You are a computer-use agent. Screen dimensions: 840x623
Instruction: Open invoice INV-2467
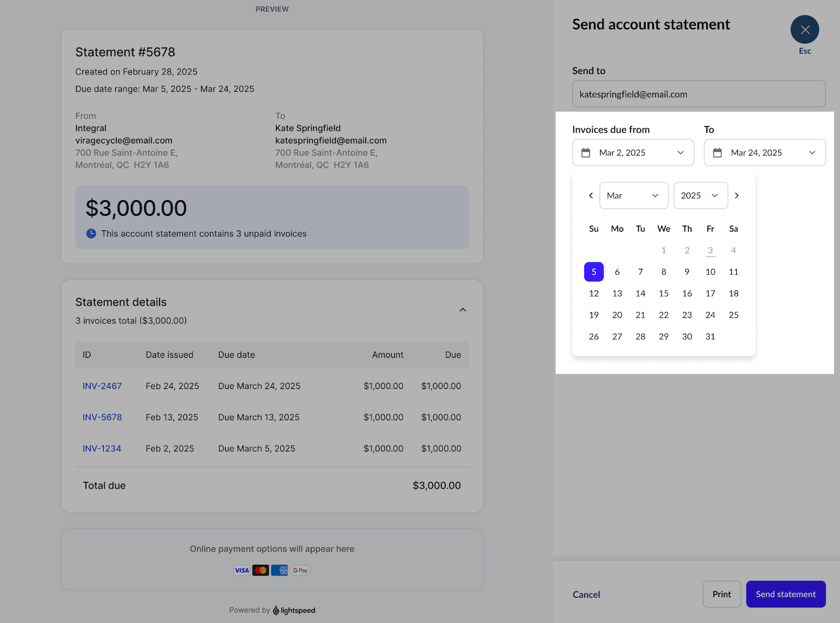point(102,386)
